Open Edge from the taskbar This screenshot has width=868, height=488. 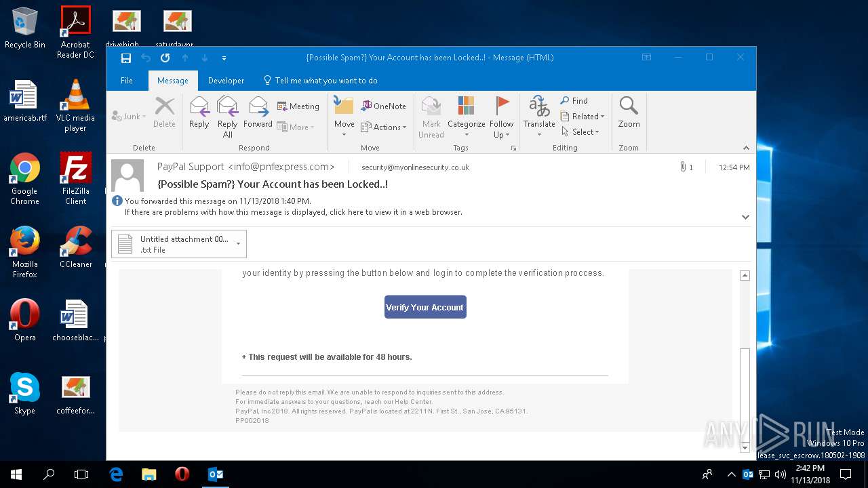coord(116,474)
